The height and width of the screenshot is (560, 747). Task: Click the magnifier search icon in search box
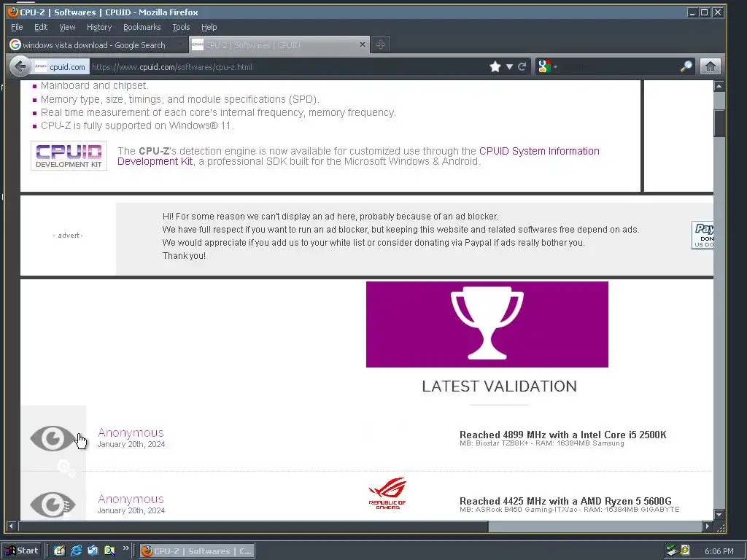click(686, 66)
